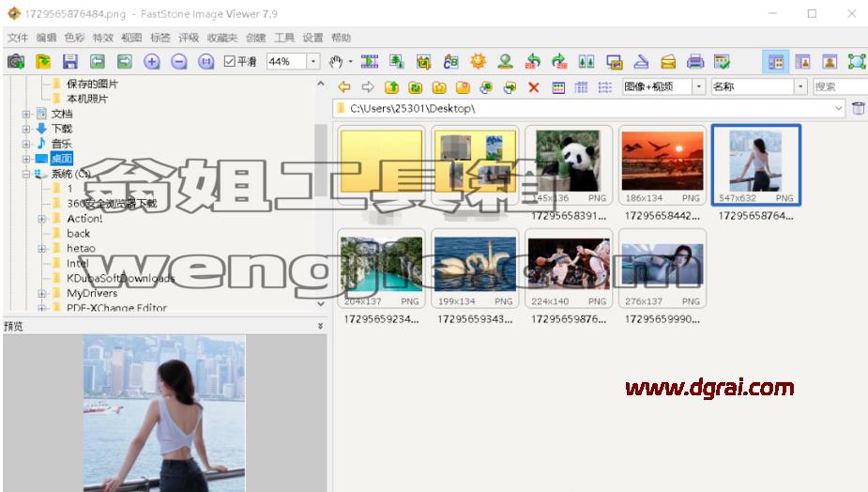Email the image with the envelope icon
The width and height of the screenshot is (868, 492).
pos(668,61)
